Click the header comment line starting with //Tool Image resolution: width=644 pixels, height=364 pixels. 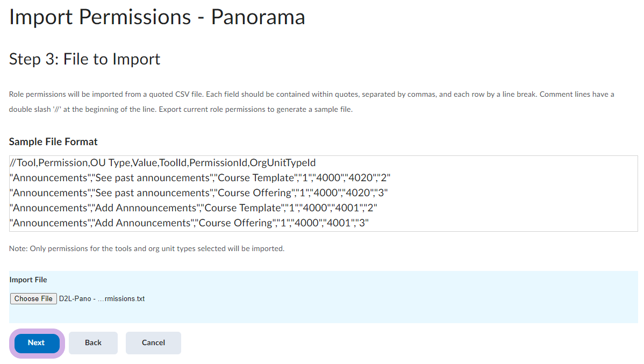(161, 162)
